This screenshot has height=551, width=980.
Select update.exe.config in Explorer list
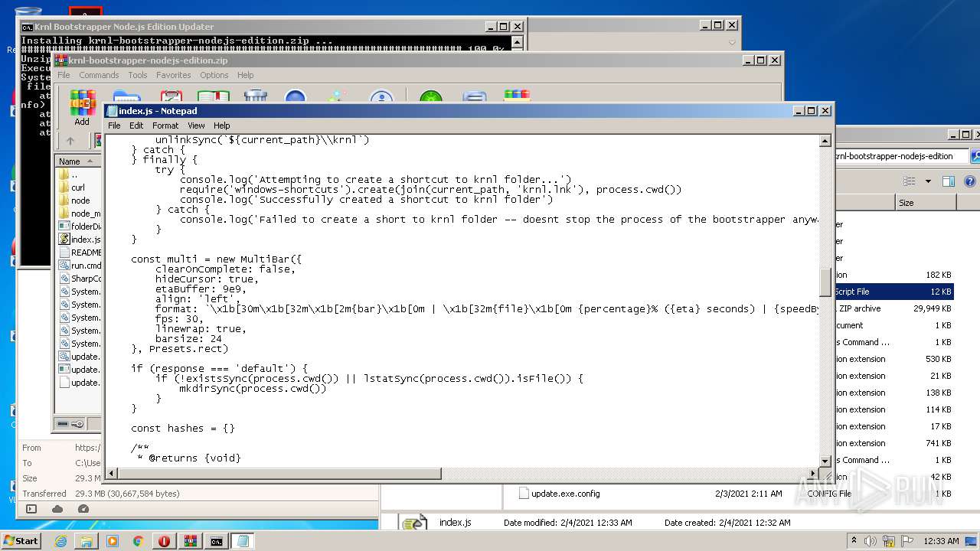pos(565,494)
